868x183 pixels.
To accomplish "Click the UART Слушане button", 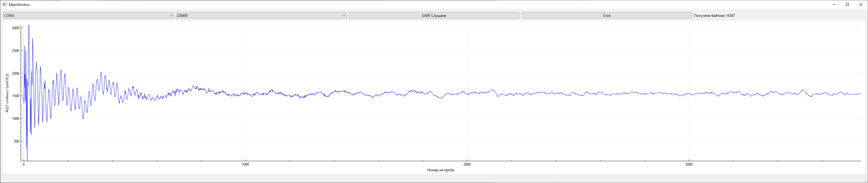I will tap(434, 16).
